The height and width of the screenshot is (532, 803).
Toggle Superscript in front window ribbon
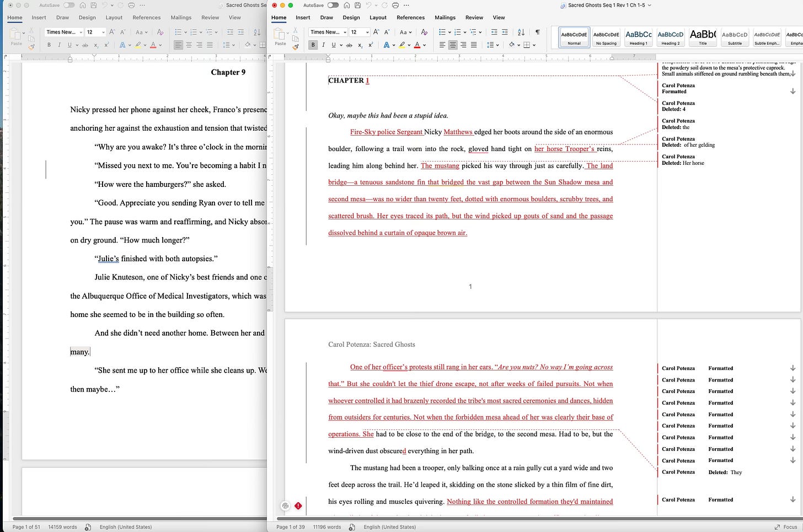(371, 45)
